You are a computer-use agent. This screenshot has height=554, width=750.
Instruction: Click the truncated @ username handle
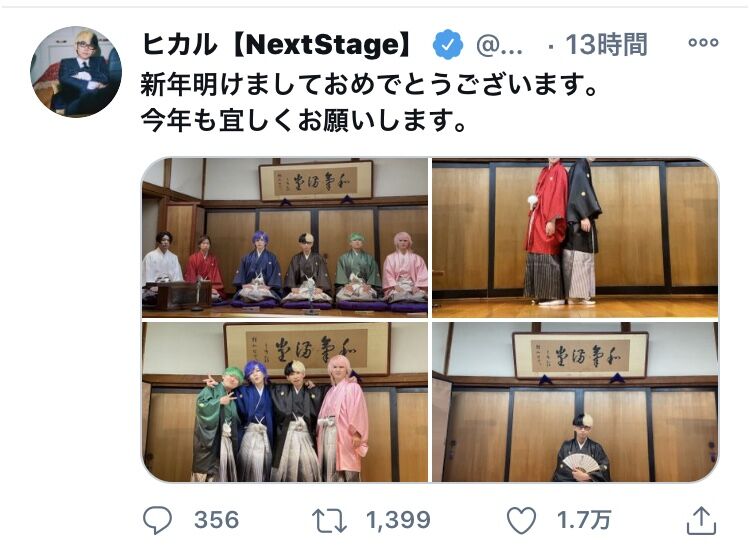coord(499,45)
